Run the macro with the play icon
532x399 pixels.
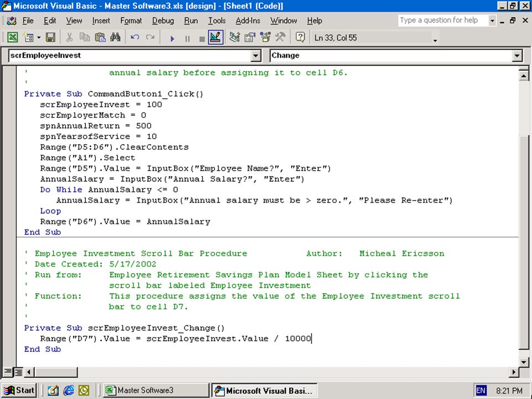[x=172, y=38]
